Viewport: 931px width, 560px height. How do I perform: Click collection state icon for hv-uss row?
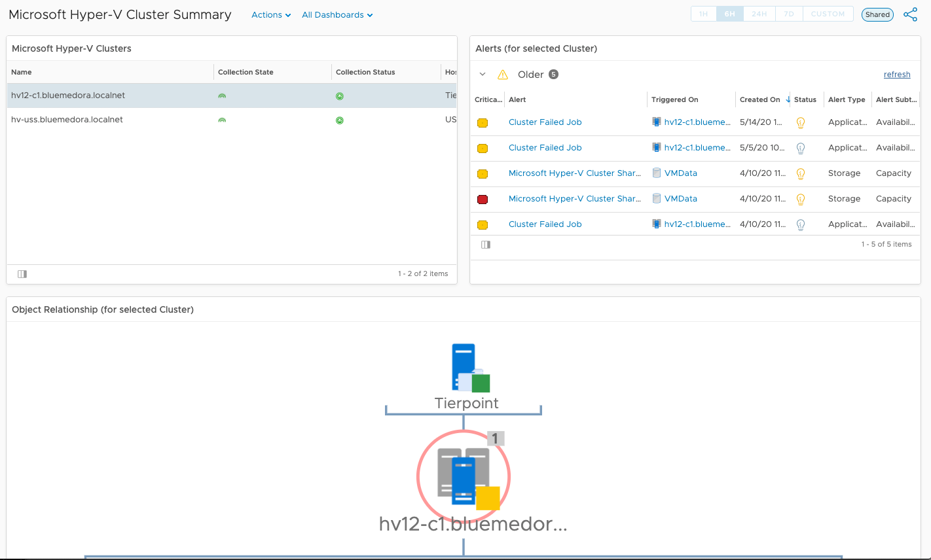(x=222, y=120)
